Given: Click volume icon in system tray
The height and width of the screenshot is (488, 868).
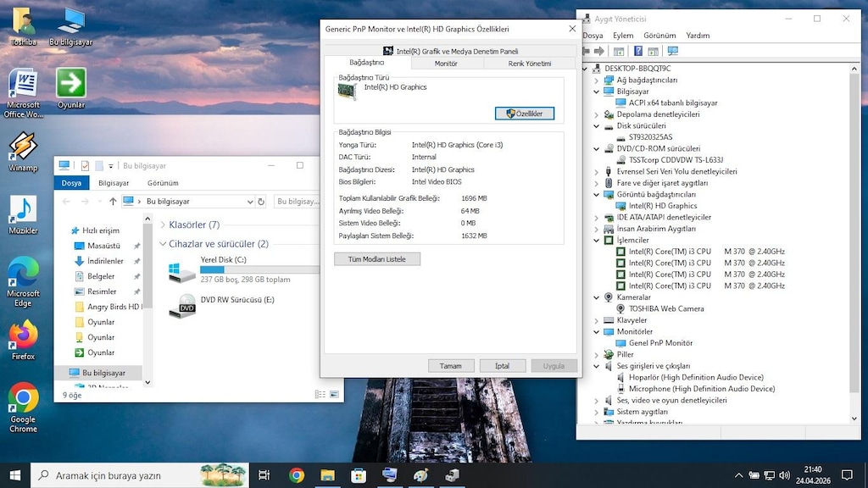Looking at the screenshot, I should (x=784, y=475).
